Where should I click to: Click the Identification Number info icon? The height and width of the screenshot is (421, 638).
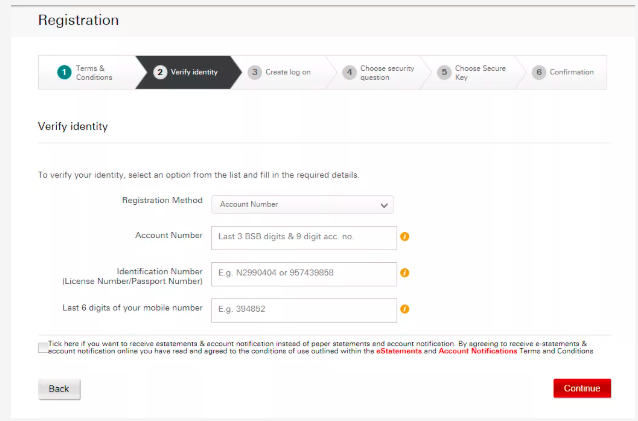point(404,273)
